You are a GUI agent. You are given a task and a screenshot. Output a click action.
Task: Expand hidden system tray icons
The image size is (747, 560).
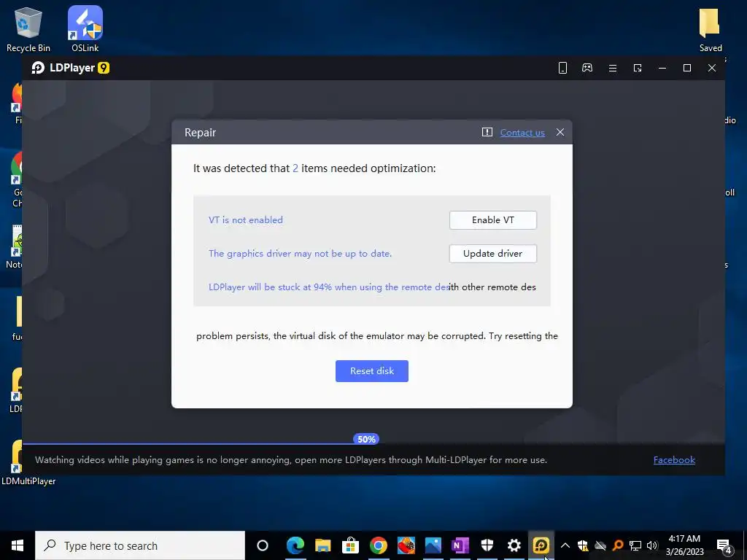pyautogui.click(x=565, y=545)
